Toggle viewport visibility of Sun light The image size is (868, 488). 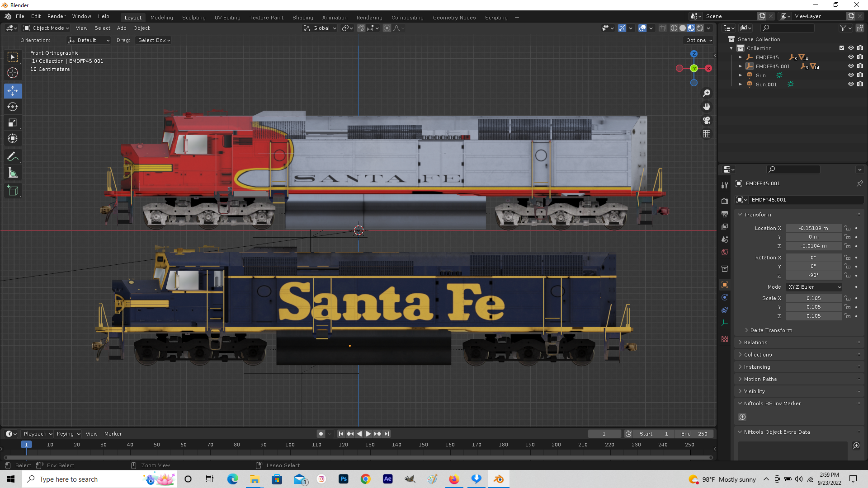pyautogui.click(x=851, y=75)
